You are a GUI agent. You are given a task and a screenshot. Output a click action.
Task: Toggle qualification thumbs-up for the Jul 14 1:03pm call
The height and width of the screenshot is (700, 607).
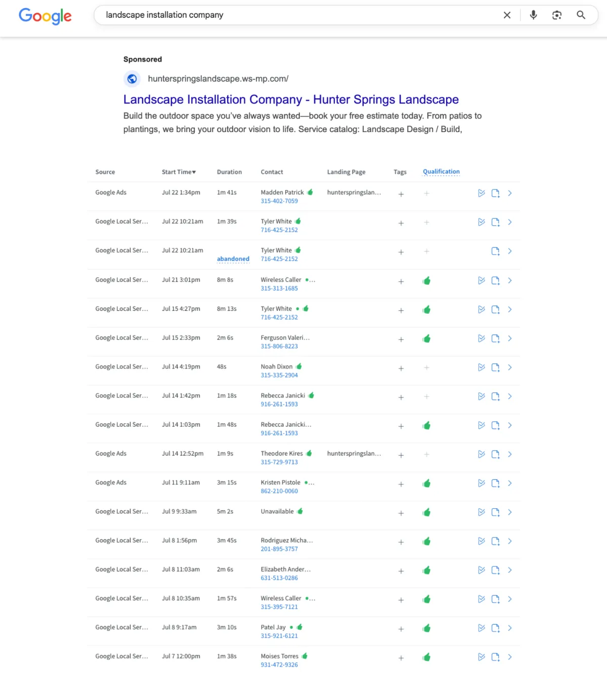[426, 426]
